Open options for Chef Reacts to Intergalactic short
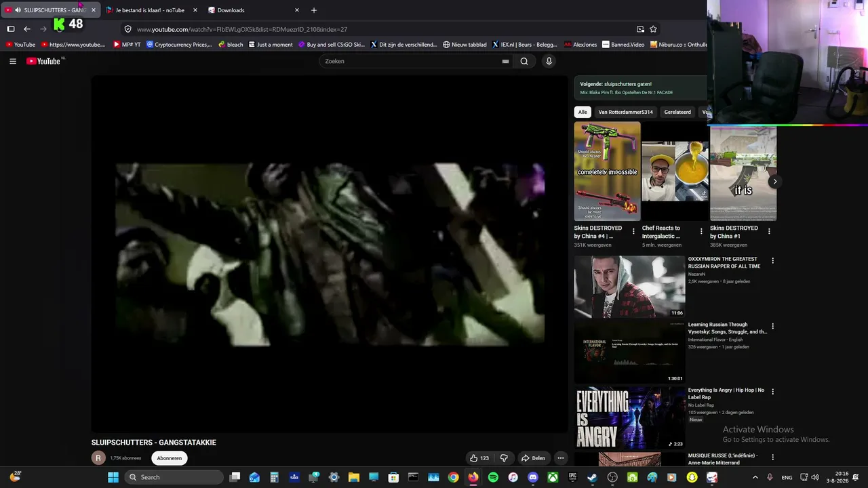The image size is (868, 488). point(701,231)
